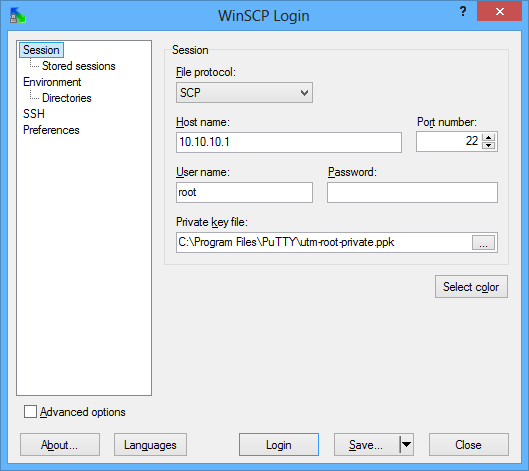Click the User name field containing root
Viewport: 529px width, 471px height.
click(x=244, y=192)
